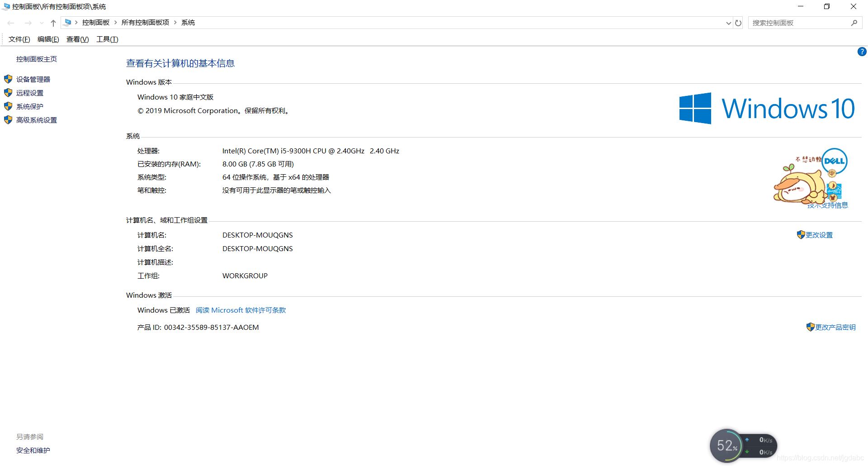Viewport: 868px width, 466px height.
Task: Open the 查看(V) menu
Action: (x=77, y=39)
